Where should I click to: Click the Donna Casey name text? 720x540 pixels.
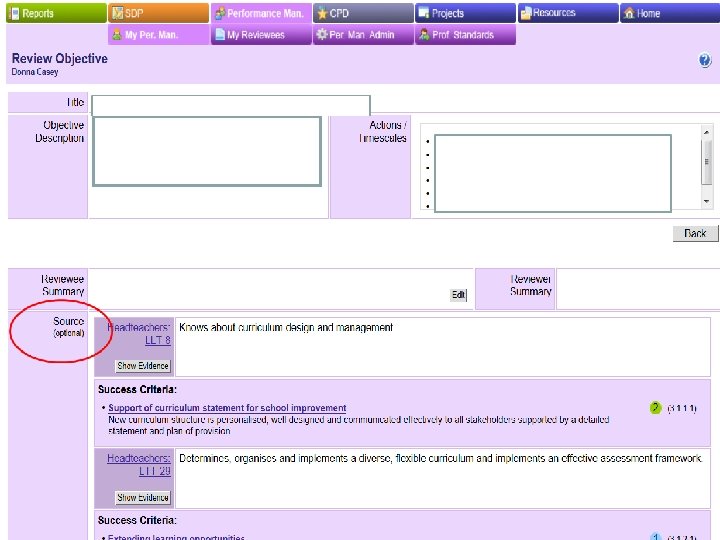(35, 72)
